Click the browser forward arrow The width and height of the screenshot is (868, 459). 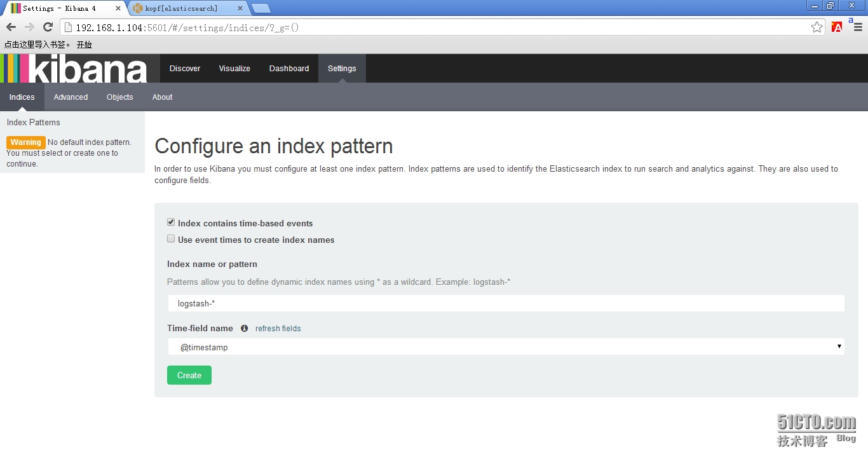tap(29, 27)
